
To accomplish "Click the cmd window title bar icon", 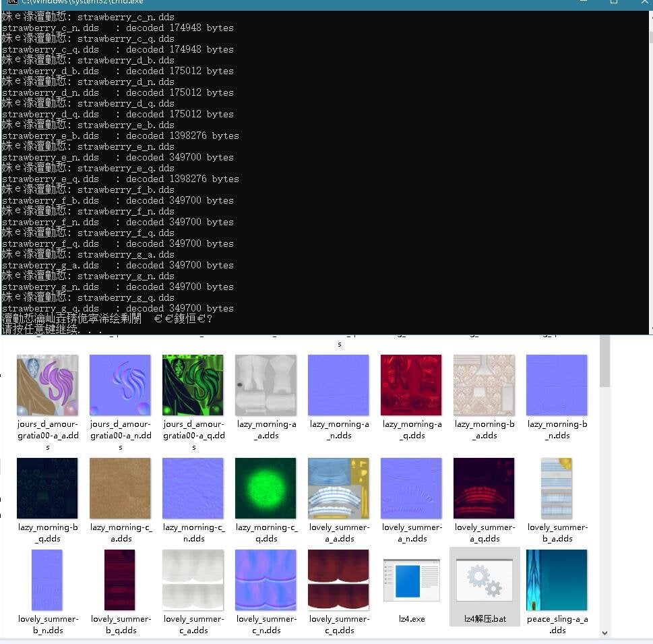I will point(13,2).
